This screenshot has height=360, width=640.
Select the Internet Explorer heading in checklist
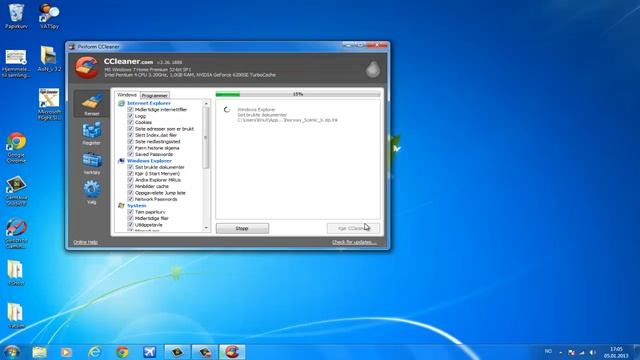[x=149, y=103]
